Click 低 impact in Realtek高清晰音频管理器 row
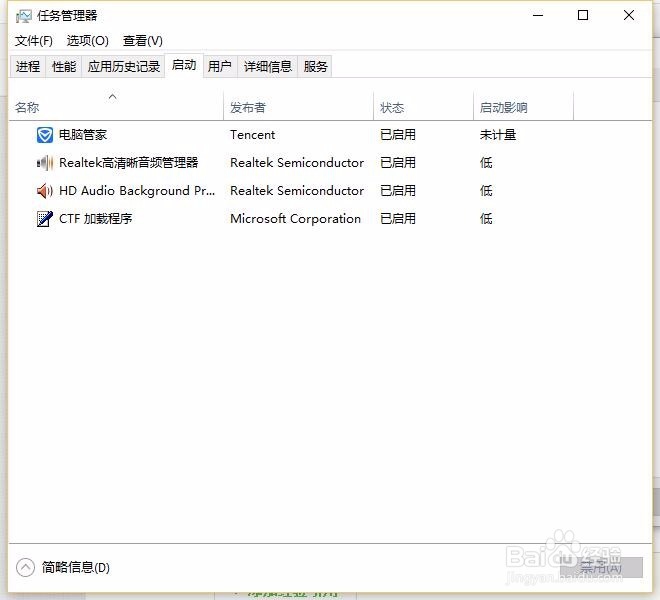 [x=486, y=163]
